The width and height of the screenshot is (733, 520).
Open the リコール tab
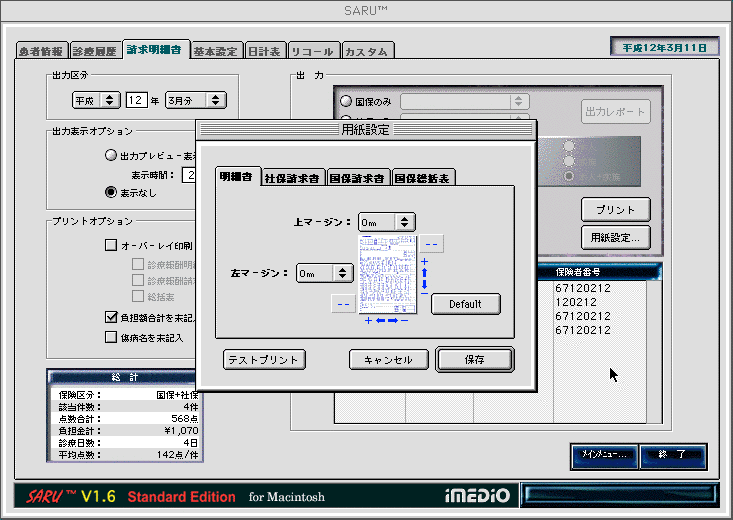[313, 51]
